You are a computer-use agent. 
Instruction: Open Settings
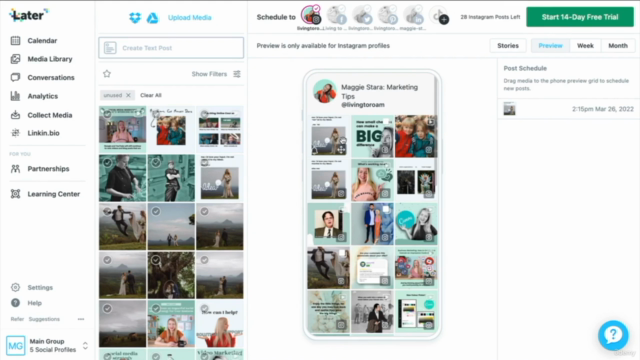(x=40, y=287)
